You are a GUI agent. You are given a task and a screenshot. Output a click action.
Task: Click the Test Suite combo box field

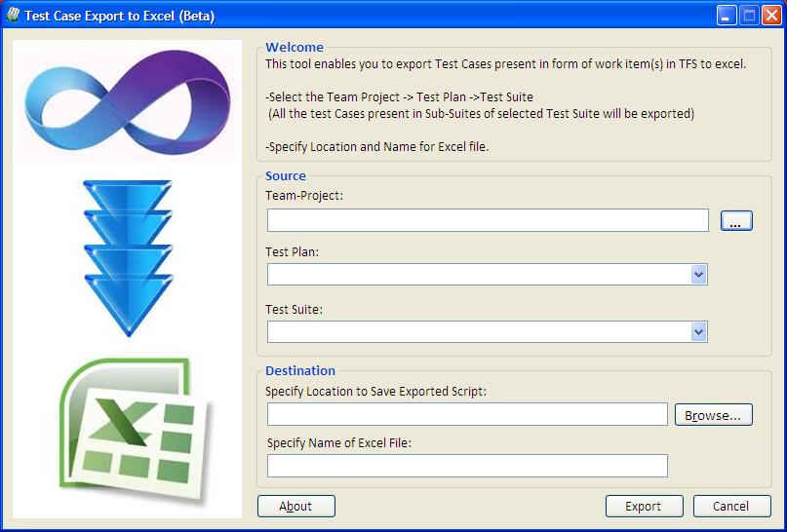487,331
